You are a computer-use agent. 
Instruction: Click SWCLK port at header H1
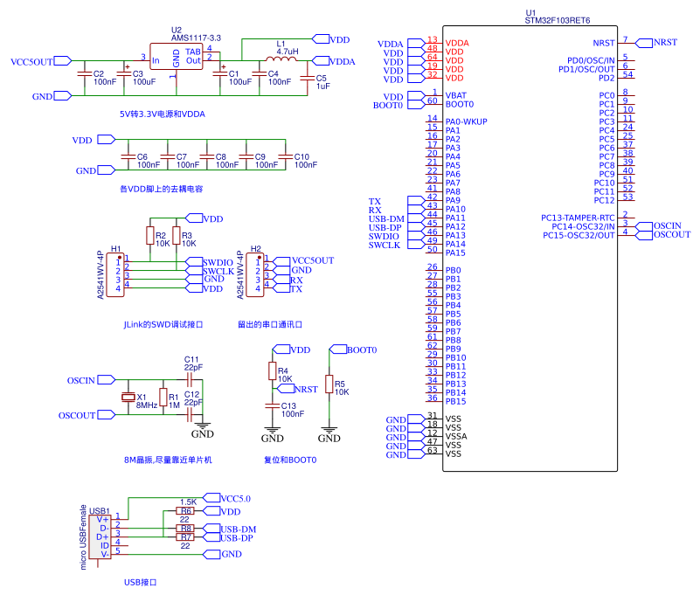194,271
